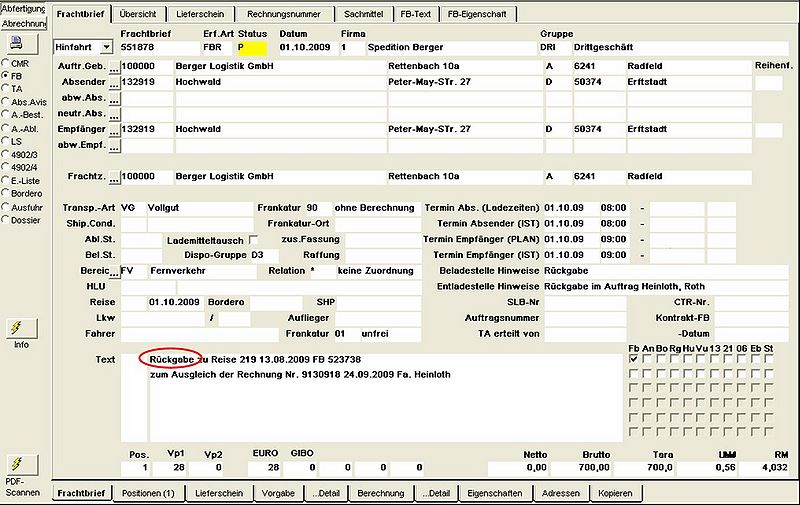Open the Adressen bottom tab
800x505 pixels.
[561, 493]
